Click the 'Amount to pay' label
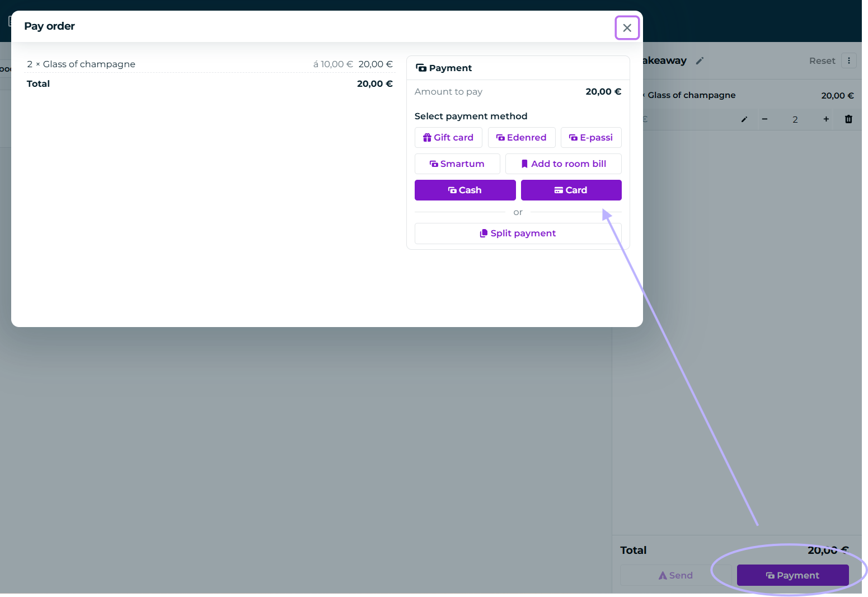Screen dimensions: 868x597 [x=448, y=91]
